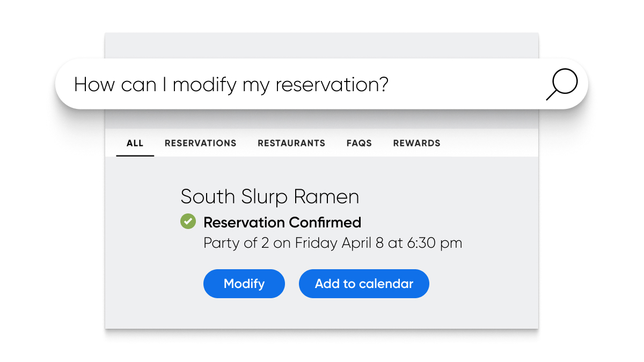Open the South Slurp Ramen result title
Screen dimensions: 644x362
[270, 197]
